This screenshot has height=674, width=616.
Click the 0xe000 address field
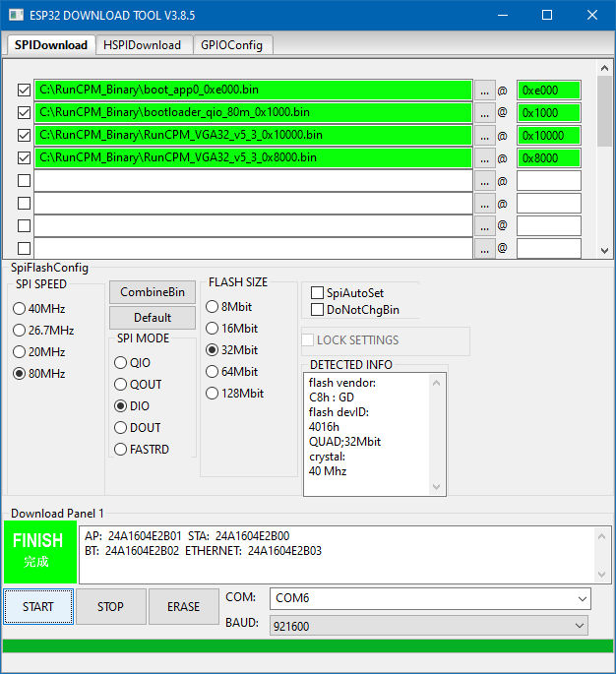pyautogui.click(x=548, y=91)
